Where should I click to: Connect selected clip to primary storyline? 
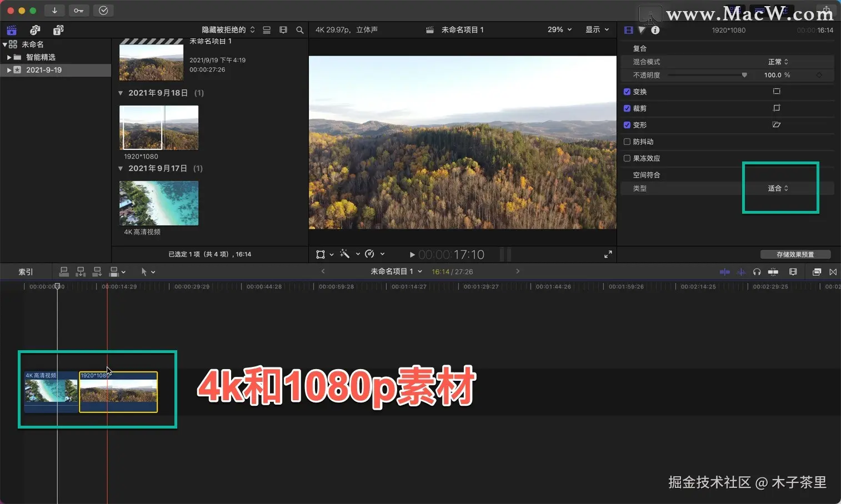pos(64,271)
